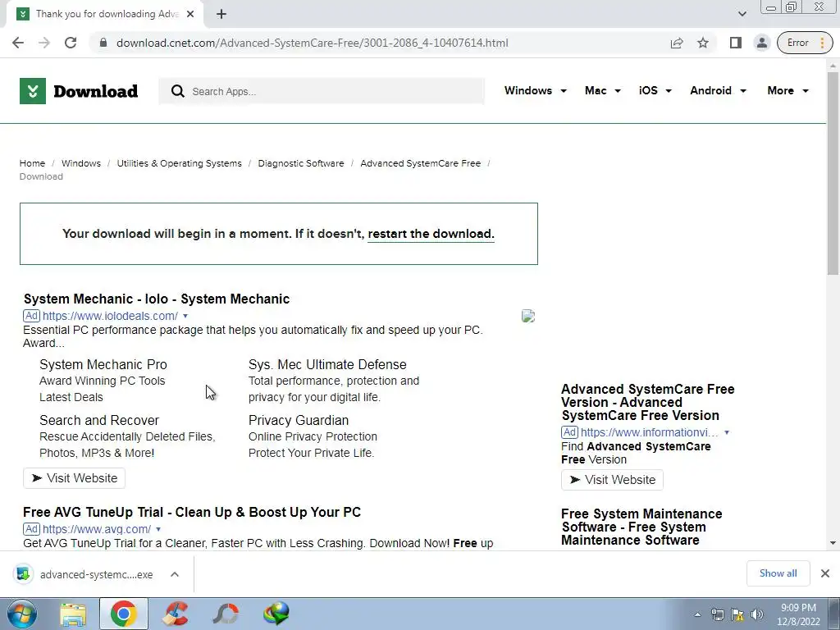This screenshot has height=630, width=840.
Task: Click the network tray icon
Action: 717,615
